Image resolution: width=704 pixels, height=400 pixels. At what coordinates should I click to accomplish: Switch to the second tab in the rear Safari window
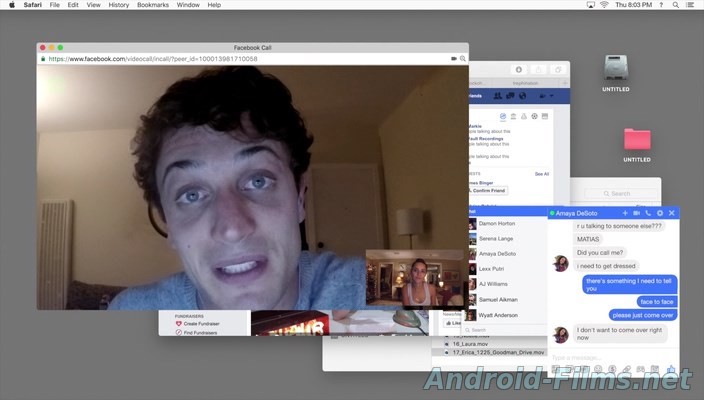(x=525, y=83)
